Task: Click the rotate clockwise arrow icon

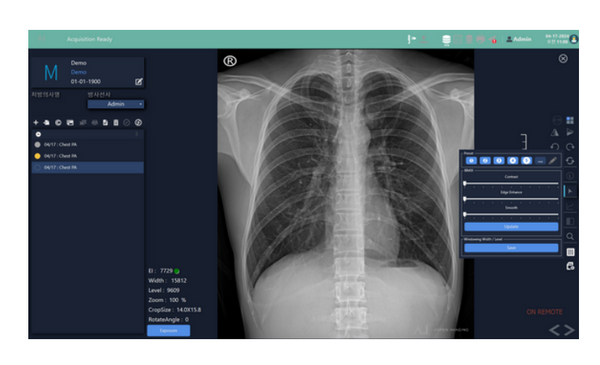Action: (570, 147)
